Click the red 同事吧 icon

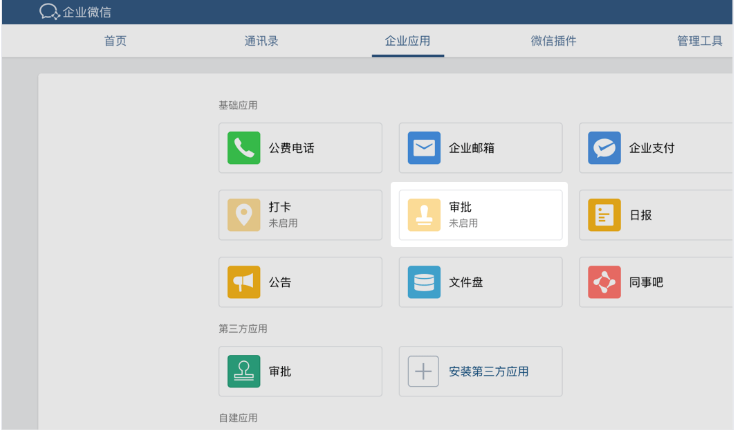[x=604, y=282]
